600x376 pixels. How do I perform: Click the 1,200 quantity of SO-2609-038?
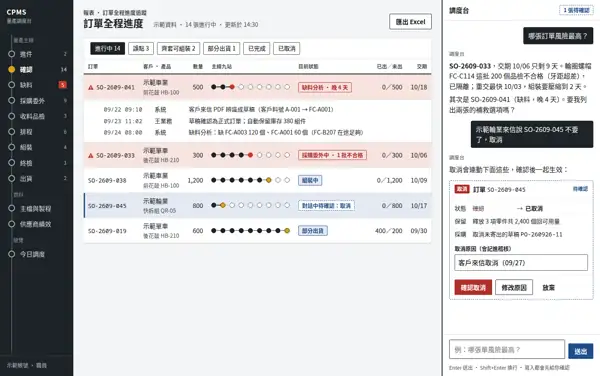pos(195,180)
